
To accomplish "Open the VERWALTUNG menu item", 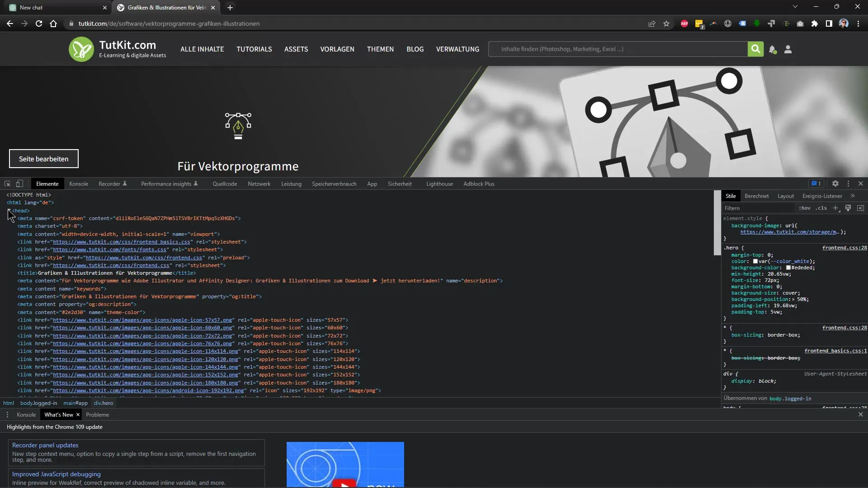I will point(458,49).
